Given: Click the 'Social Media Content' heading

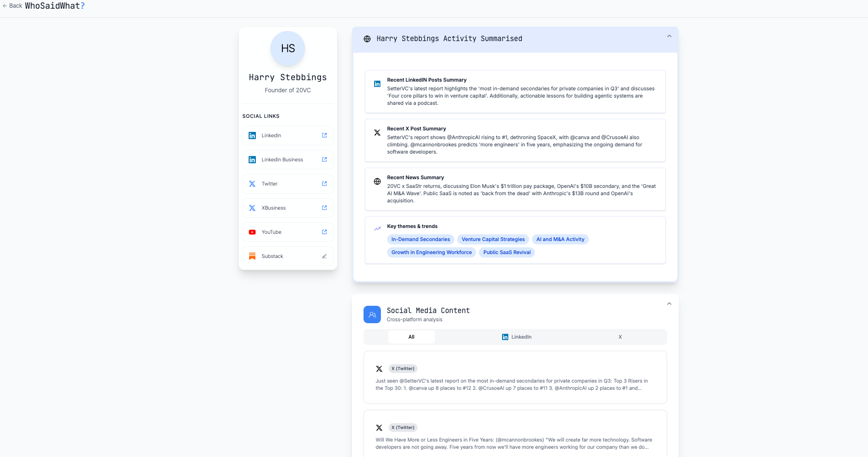Looking at the screenshot, I should [428, 311].
